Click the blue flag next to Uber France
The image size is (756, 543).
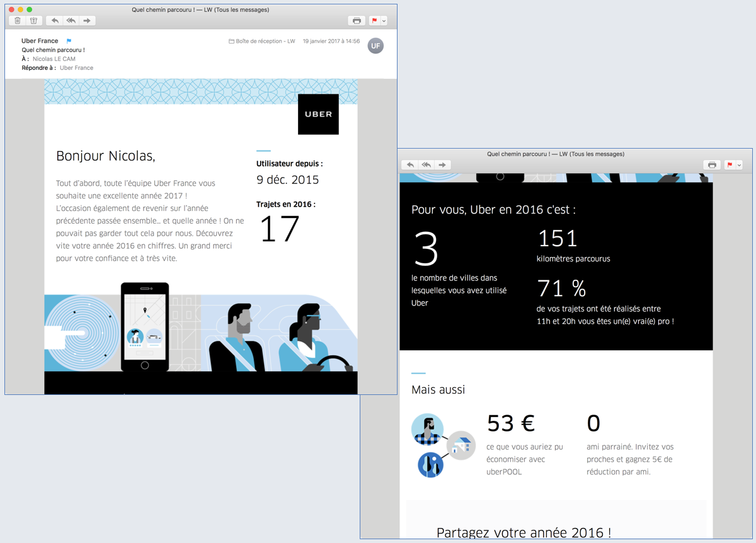pyautogui.click(x=69, y=41)
